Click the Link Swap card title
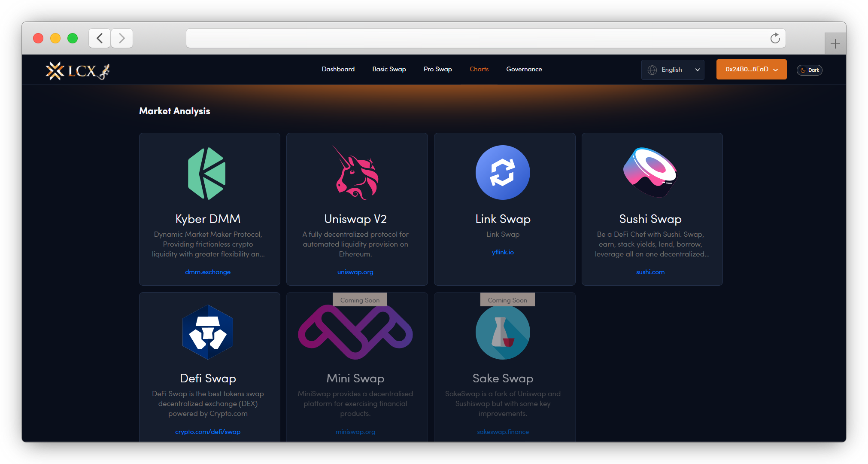This screenshot has width=868, height=464. (503, 219)
